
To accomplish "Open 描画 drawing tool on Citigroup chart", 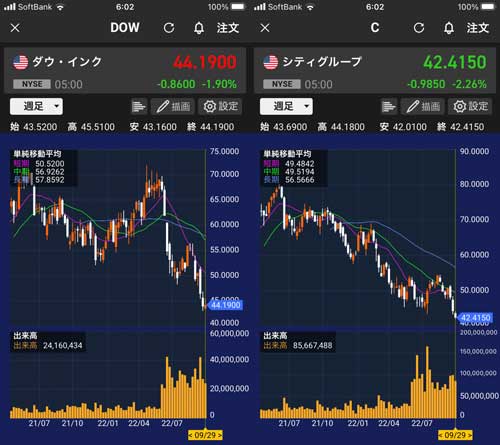I will [x=423, y=107].
